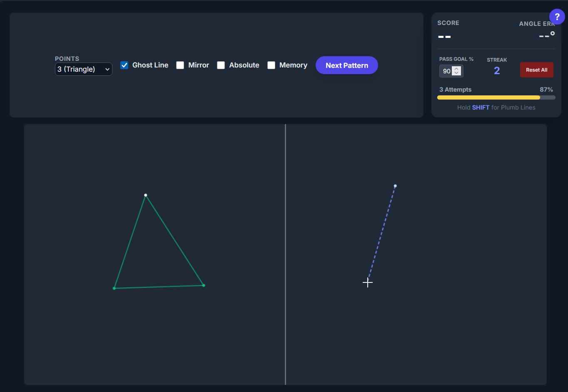
Task: Decrease pass goal with stepper down arrow
Action: point(457,73)
